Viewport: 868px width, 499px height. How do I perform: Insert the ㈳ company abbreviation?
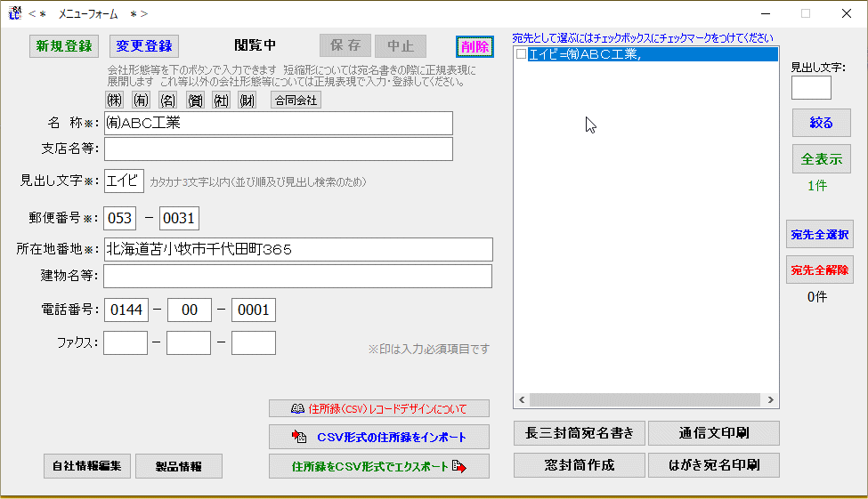coord(221,101)
